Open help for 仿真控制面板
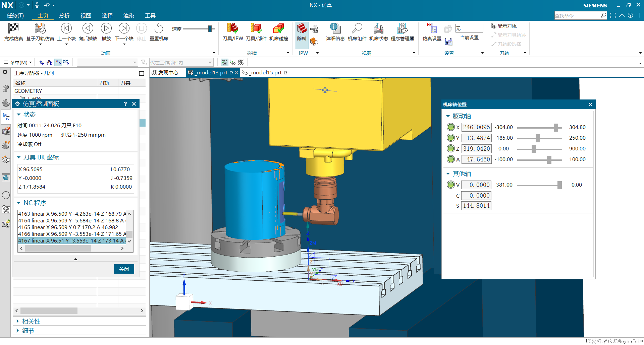This screenshot has width=644, height=345. click(x=125, y=104)
